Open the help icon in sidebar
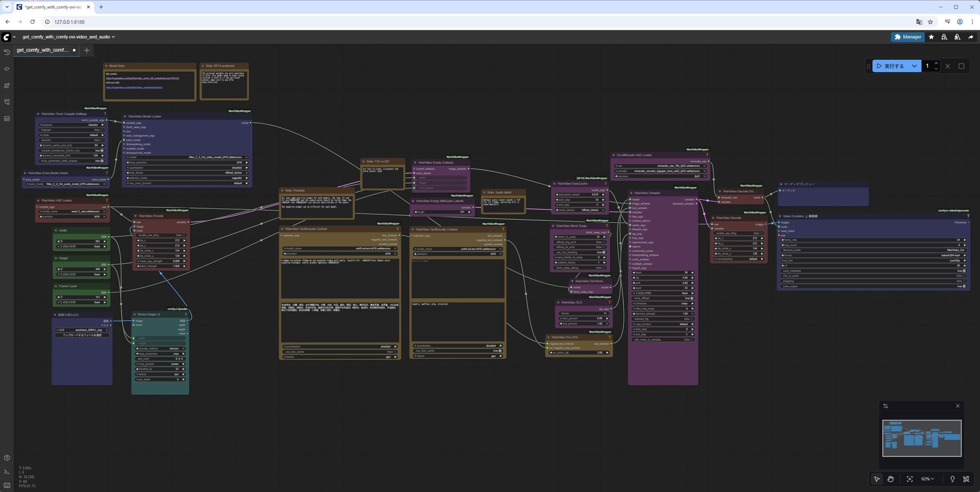This screenshot has width=980, height=492. [7, 458]
